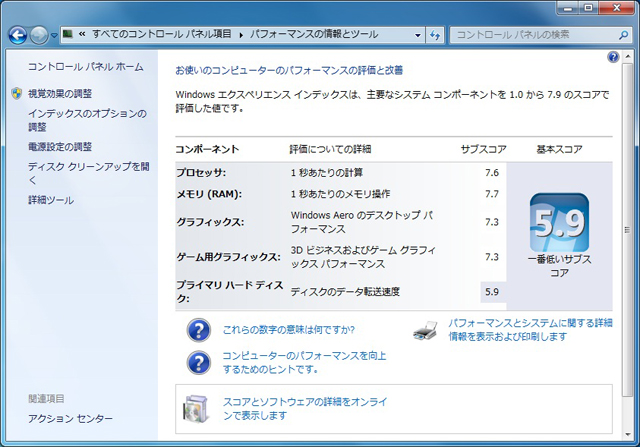
Task: Click ディスクのデータ転送速度 detail text
Action: pyautogui.click(x=345, y=292)
